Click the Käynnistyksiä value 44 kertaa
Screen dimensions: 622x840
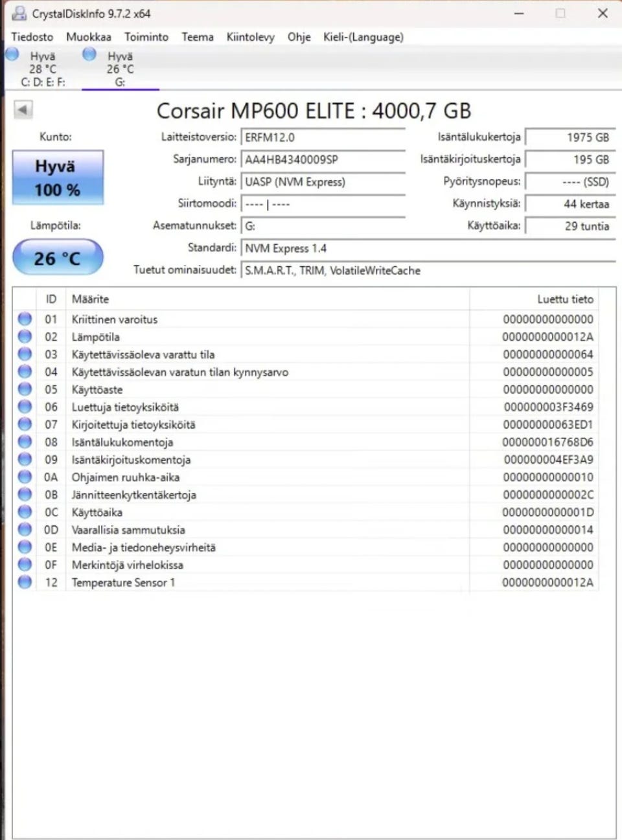click(x=570, y=204)
